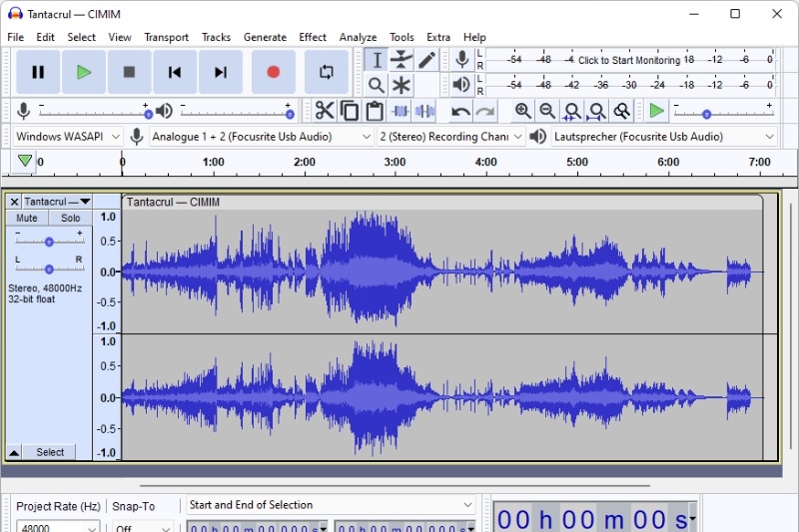
Task: Select the Envelope tool
Action: [401, 60]
